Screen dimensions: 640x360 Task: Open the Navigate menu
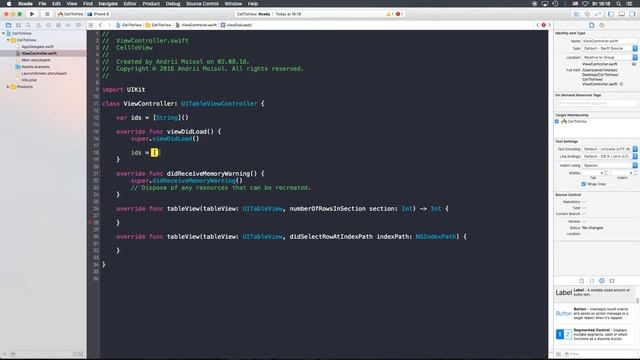click(x=108, y=4)
